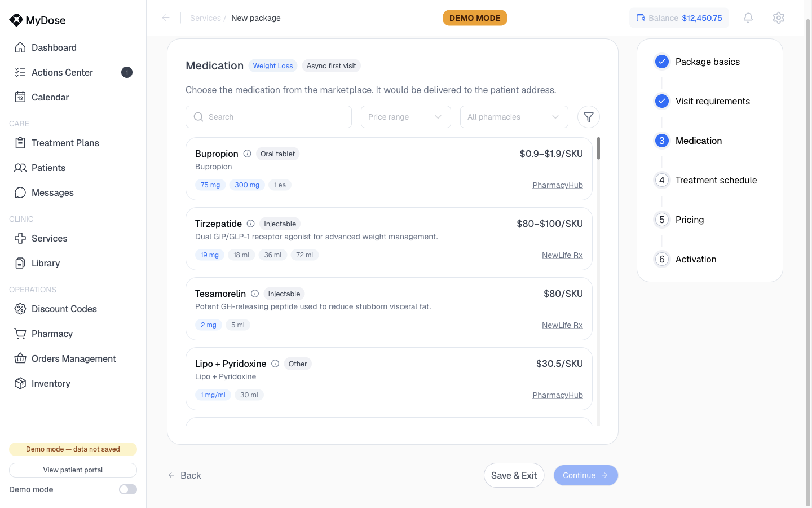Click the Tirzepatide 72 ml chip

click(x=304, y=255)
